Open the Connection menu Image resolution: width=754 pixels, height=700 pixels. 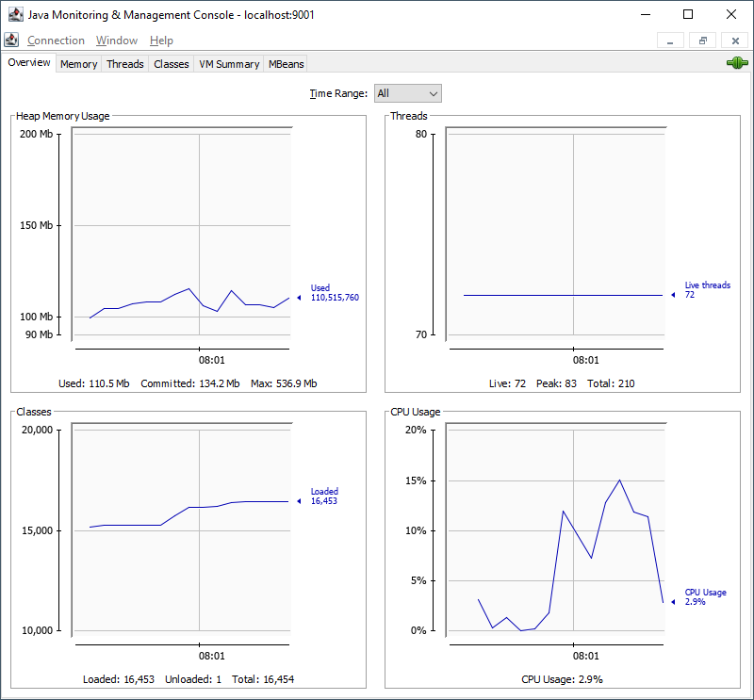(x=56, y=41)
